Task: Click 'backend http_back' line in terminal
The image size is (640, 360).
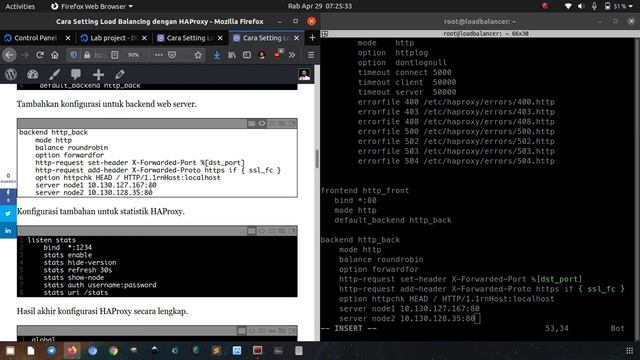Action: tap(360, 240)
